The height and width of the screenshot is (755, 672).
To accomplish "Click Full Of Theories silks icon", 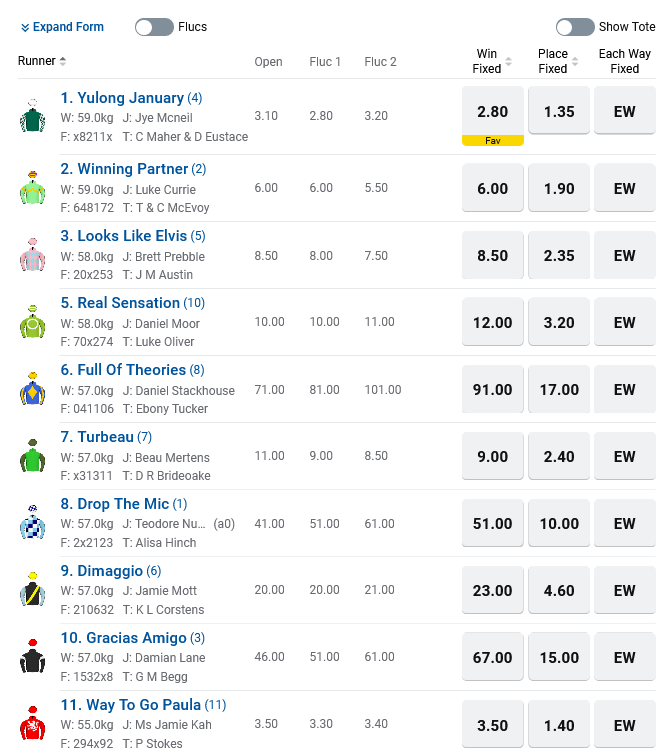I will pyautogui.click(x=33, y=389).
